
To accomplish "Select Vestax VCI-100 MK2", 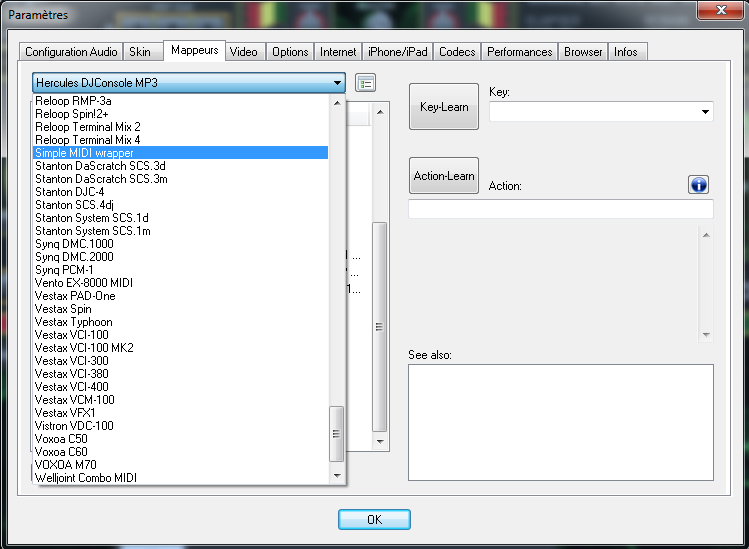I will pyautogui.click(x=181, y=348).
